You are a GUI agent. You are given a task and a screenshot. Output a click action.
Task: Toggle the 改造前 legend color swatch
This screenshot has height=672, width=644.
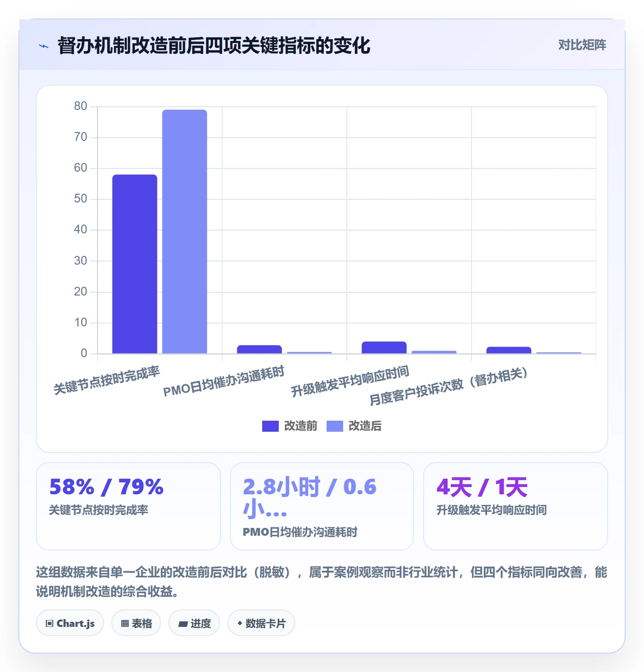click(x=270, y=426)
